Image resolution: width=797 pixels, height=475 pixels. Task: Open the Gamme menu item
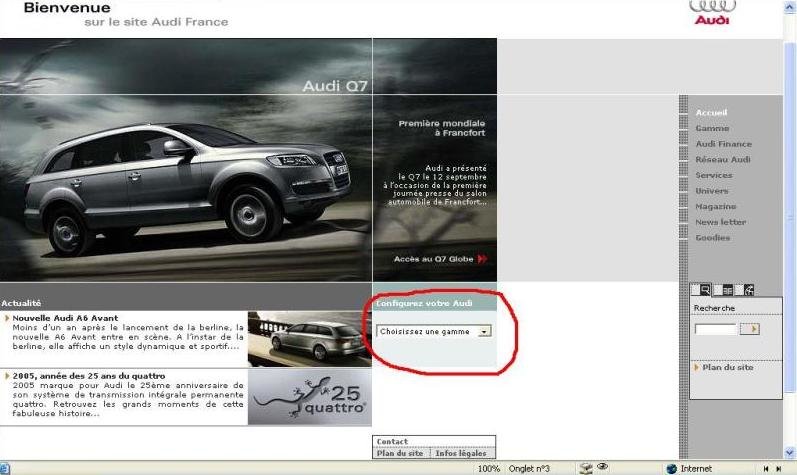(712, 128)
